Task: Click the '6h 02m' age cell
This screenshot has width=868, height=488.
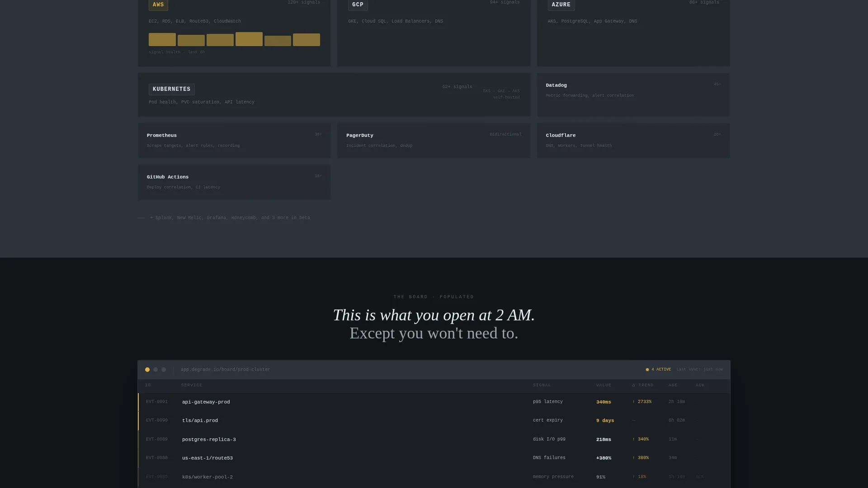Action: pyautogui.click(x=677, y=420)
